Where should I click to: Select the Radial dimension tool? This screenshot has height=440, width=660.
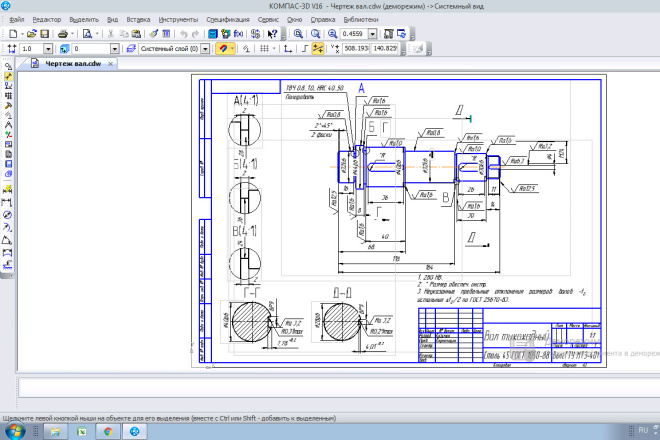(7, 228)
